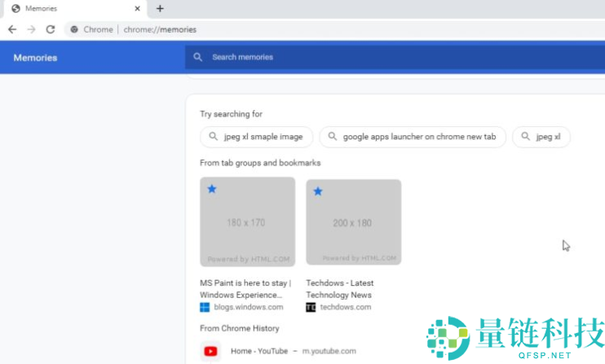
Task: Close the Memories tab
Action: point(137,9)
